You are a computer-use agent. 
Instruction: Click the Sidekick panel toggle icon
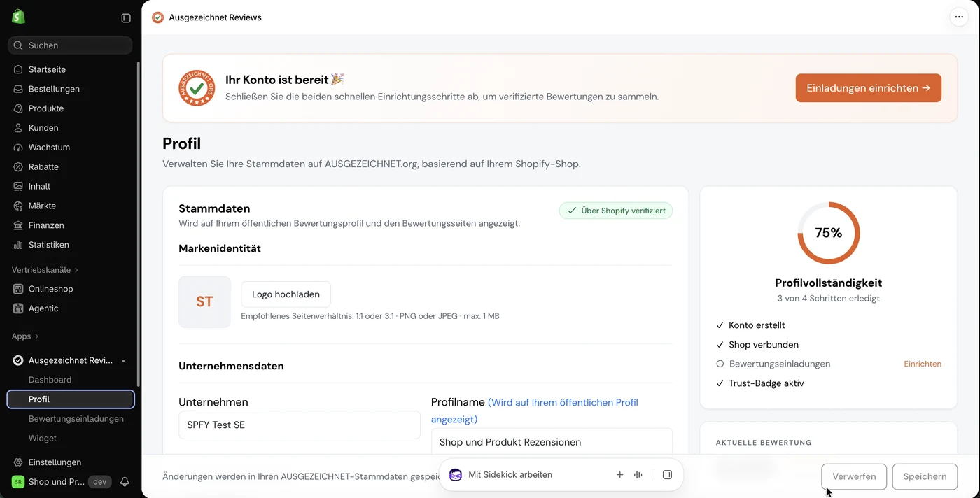[667, 475]
